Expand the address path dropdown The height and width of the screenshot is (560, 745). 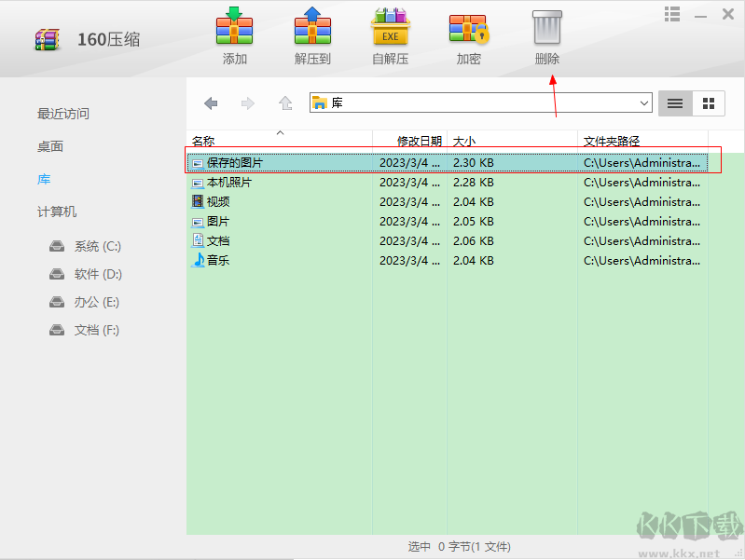644,103
